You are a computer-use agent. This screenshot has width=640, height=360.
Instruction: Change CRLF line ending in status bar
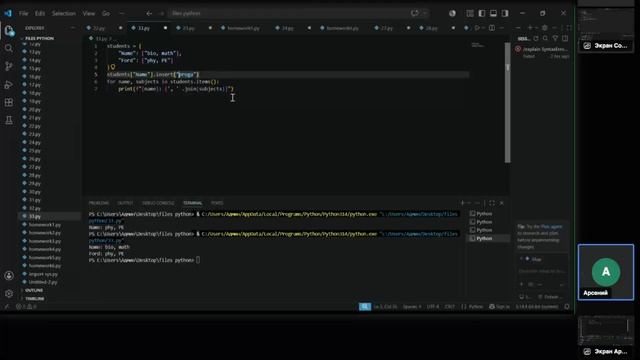pyautogui.click(x=449, y=307)
